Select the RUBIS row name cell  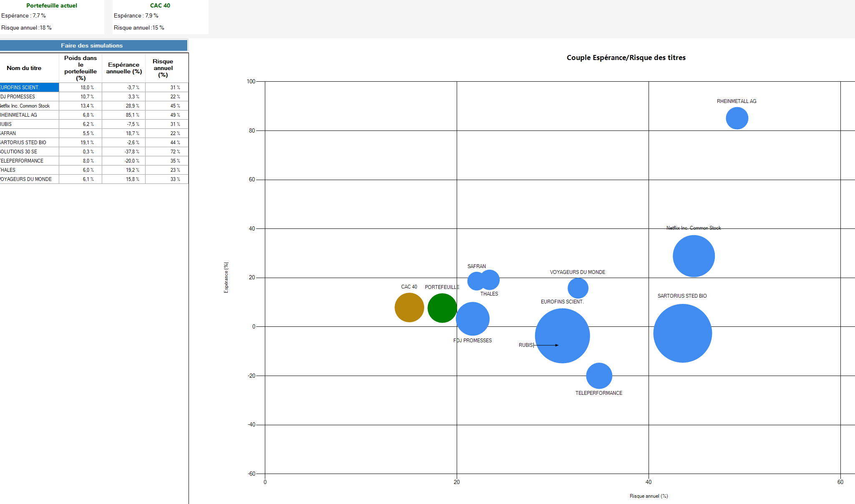[29, 124]
